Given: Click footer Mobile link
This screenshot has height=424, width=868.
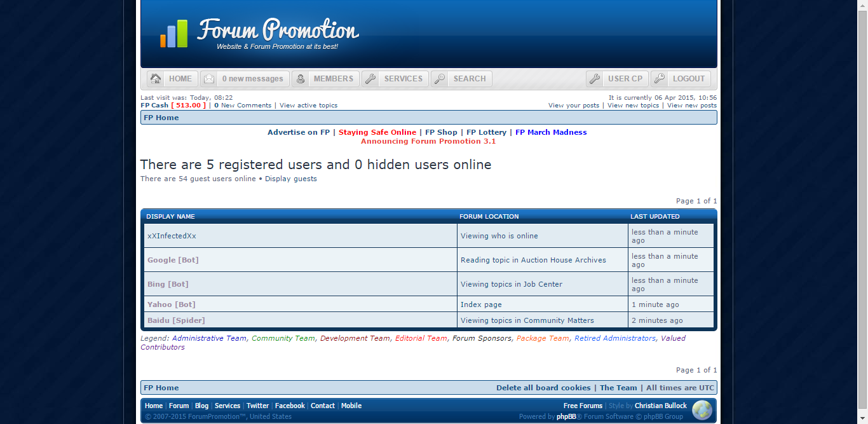Looking at the screenshot, I should click(351, 406).
